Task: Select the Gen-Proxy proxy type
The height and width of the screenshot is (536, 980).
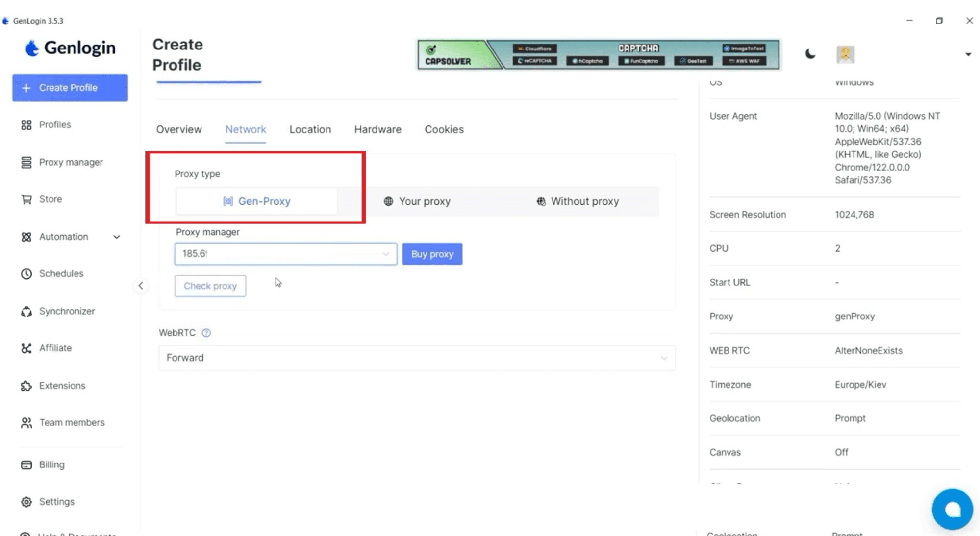Action: pos(256,201)
